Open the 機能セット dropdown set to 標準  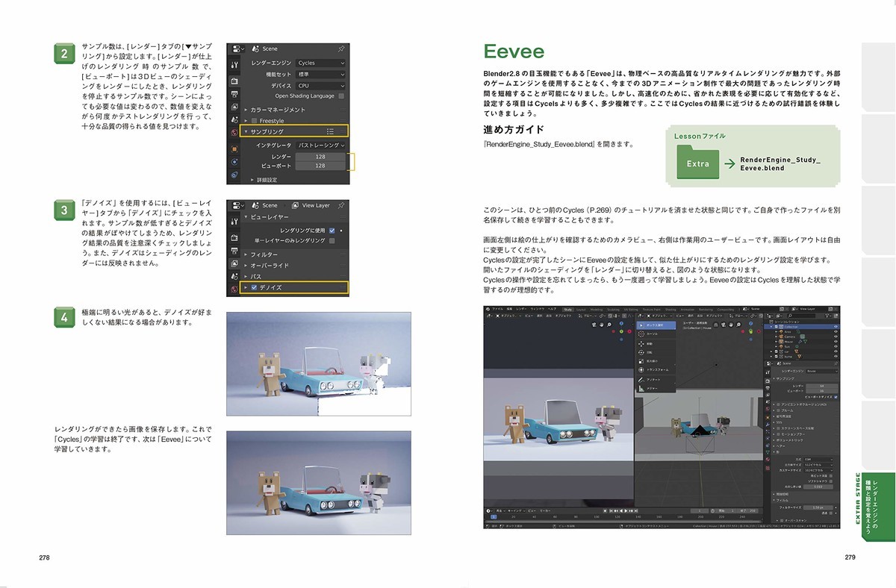click(x=320, y=75)
